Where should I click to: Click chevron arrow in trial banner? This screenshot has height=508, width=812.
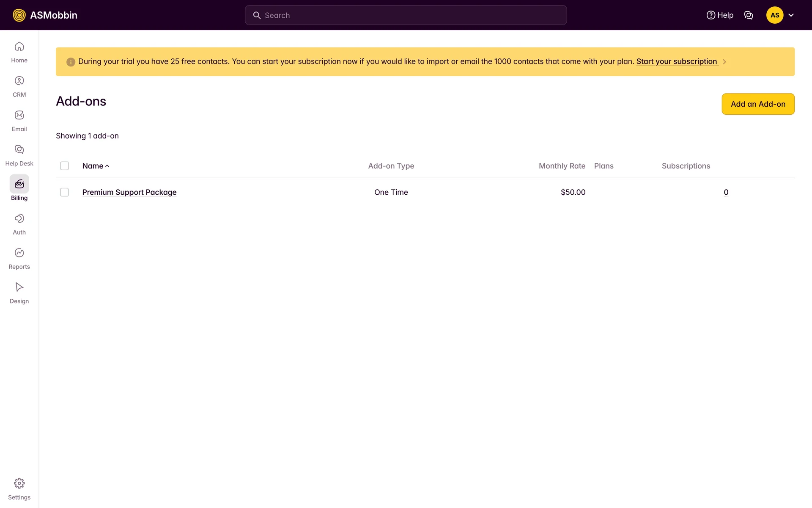coord(724,62)
